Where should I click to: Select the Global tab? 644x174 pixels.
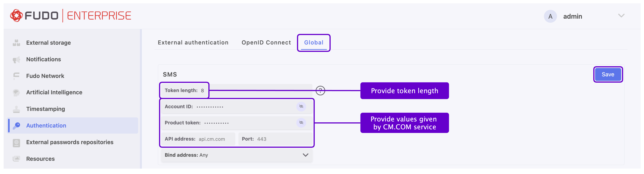(x=314, y=43)
